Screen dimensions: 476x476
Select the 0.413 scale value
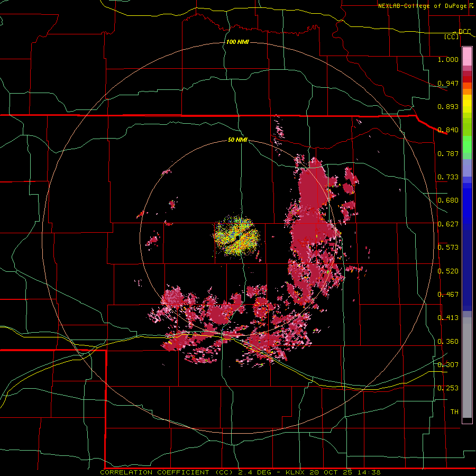pyautogui.click(x=448, y=318)
